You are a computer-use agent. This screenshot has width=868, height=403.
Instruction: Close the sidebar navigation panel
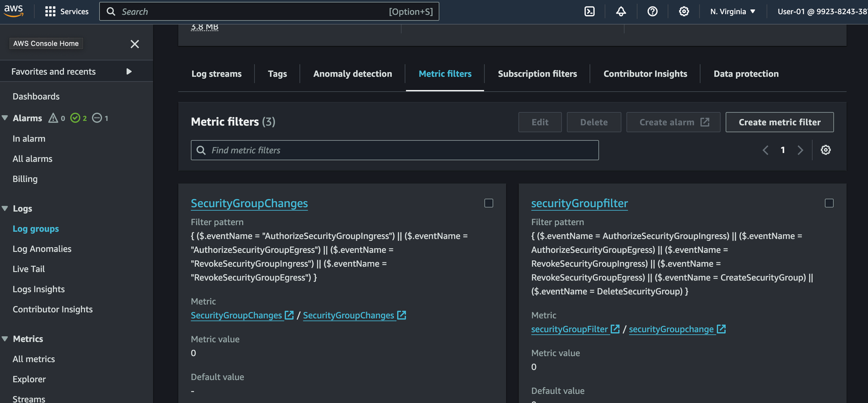coord(135,44)
